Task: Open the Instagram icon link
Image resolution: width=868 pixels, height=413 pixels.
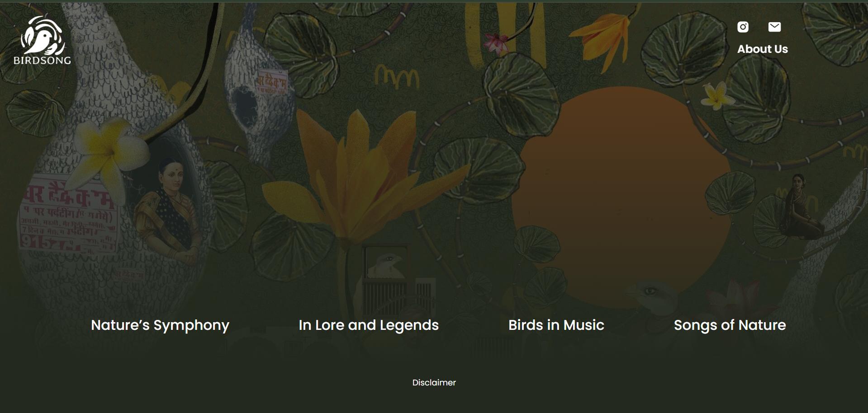Action: (743, 27)
